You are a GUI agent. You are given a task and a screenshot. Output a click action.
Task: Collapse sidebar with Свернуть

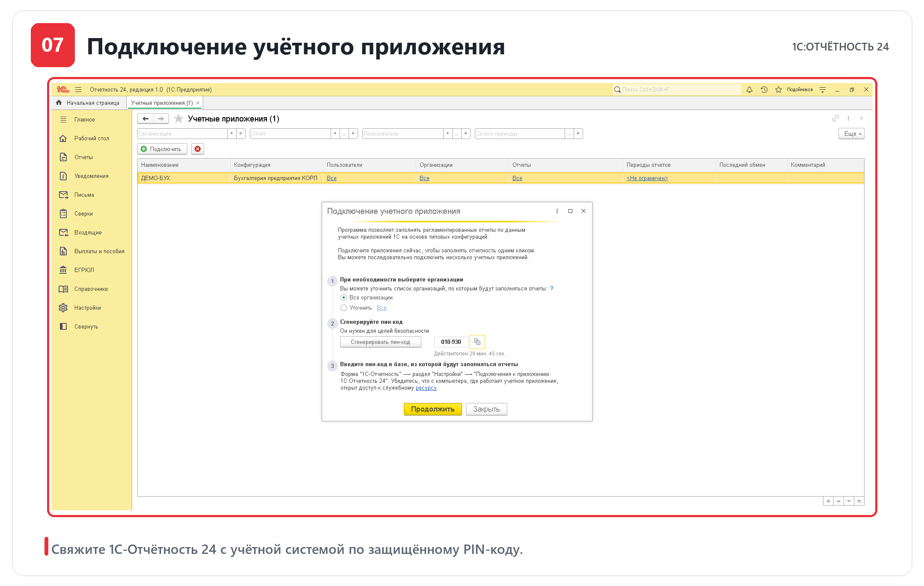click(x=92, y=326)
